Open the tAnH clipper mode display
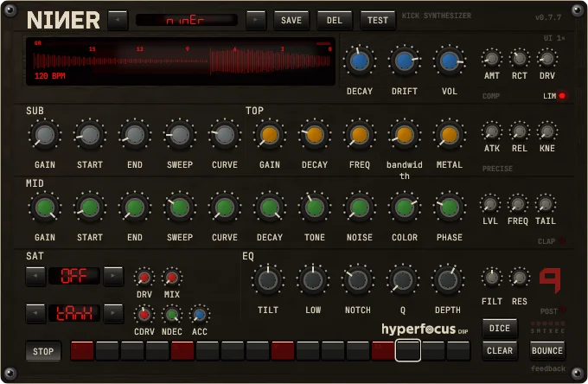Viewport: 588px width, 384px height. pyautogui.click(x=74, y=313)
